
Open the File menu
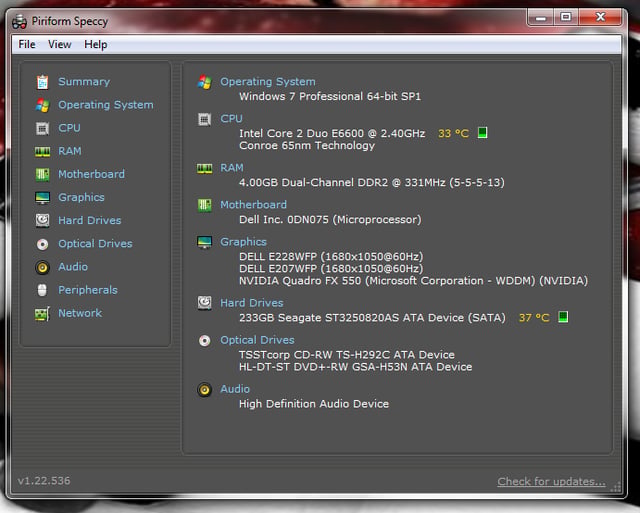pyautogui.click(x=27, y=44)
